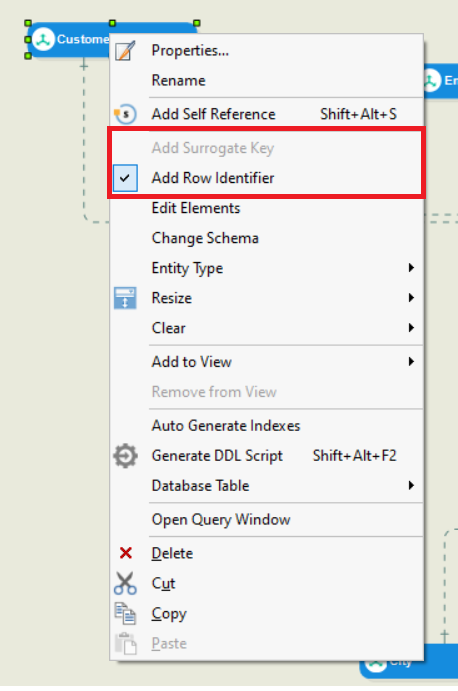Open the Add to View submenu arrow

coord(411,362)
